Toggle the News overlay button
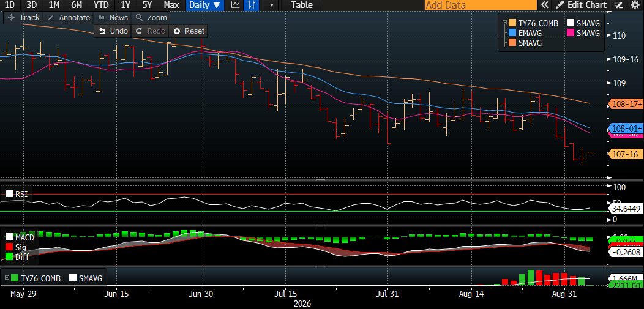644x309 pixels. [x=113, y=18]
